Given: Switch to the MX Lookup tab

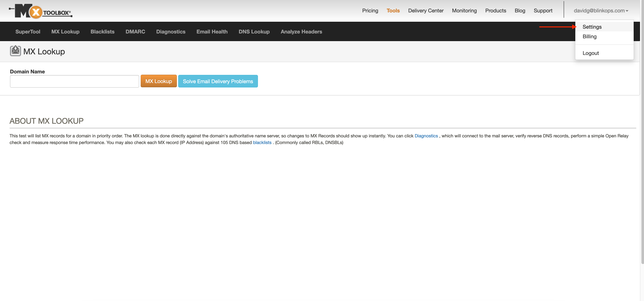Looking at the screenshot, I should pyautogui.click(x=65, y=32).
